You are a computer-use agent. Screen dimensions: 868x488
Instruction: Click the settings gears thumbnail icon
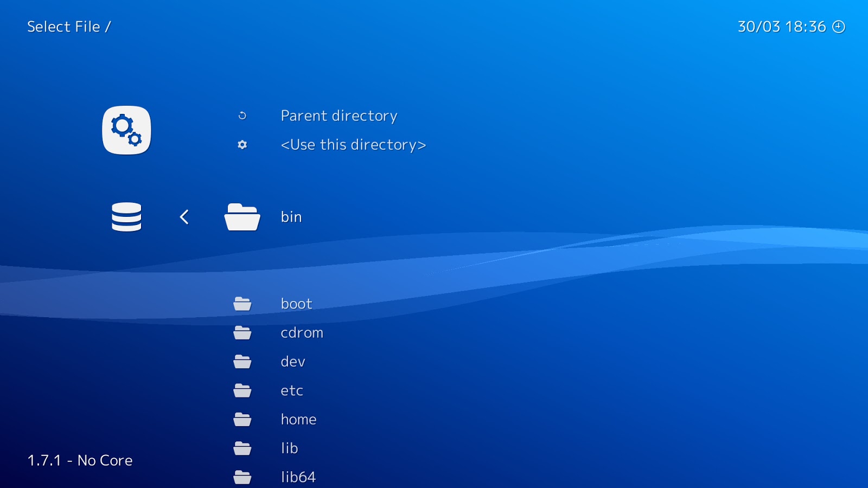[x=127, y=131]
